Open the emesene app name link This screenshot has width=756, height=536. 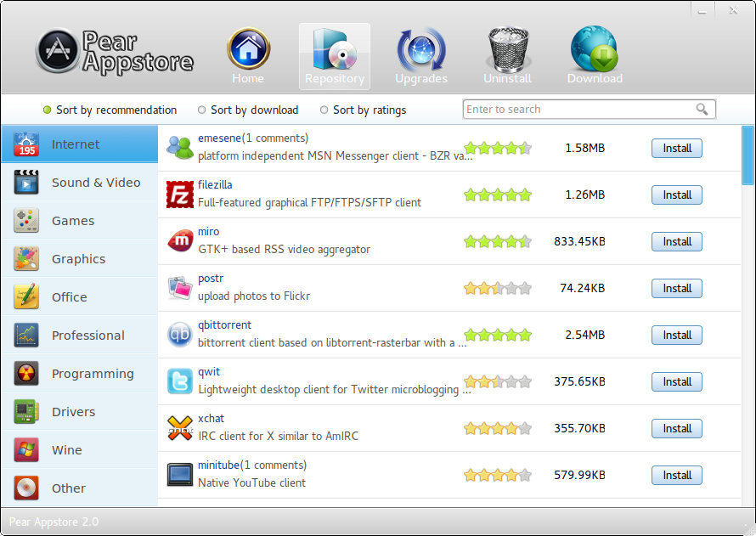tap(219, 138)
